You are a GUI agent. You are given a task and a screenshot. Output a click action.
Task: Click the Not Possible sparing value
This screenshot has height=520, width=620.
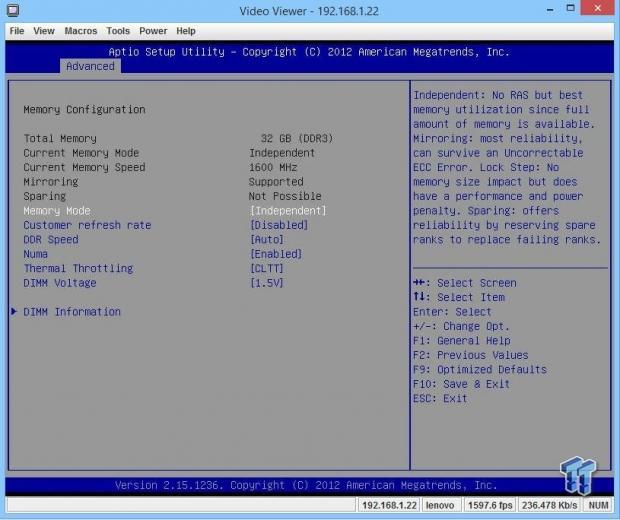coord(285,196)
